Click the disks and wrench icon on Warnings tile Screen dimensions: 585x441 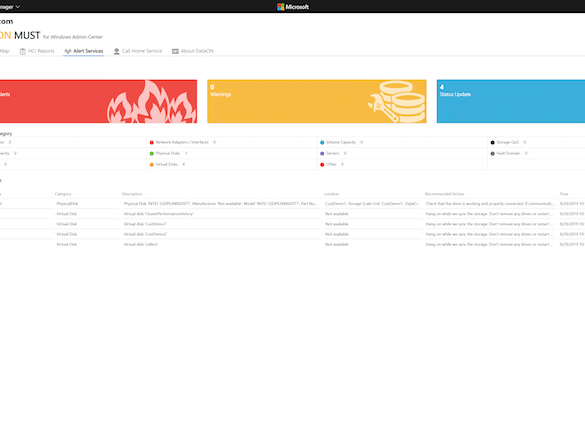pyautogui.click(x=397, y=102)
